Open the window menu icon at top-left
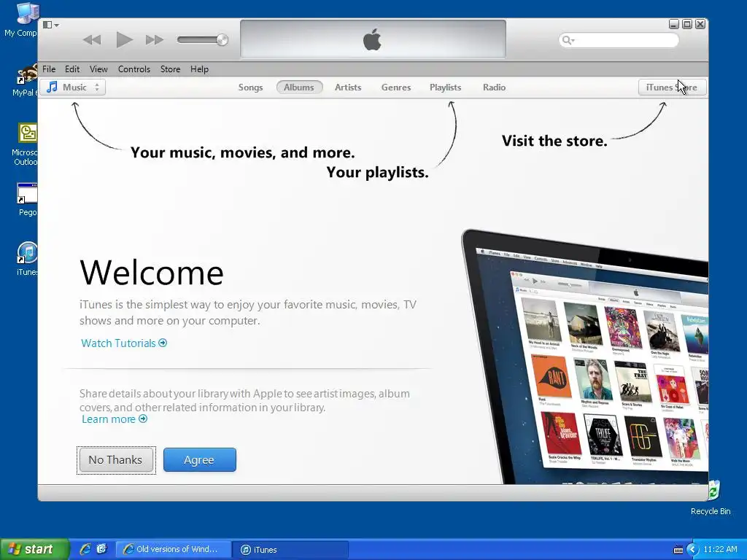This screenshot has height=560, width=747. pos(50,25)
